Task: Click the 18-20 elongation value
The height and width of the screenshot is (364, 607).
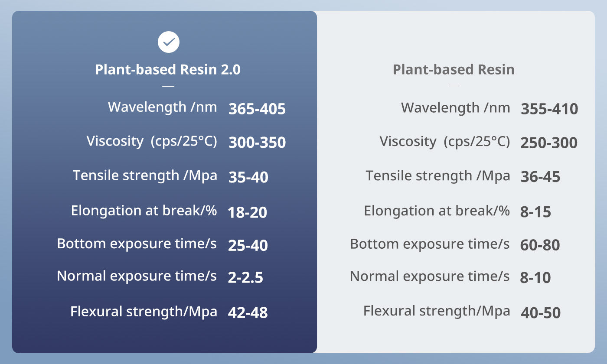Action: [247, 212]
